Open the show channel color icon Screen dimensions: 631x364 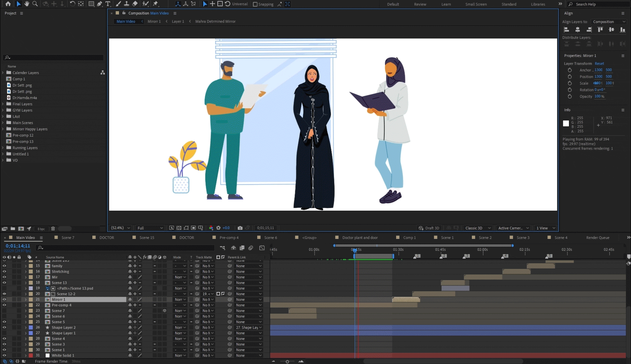(211, 228)
